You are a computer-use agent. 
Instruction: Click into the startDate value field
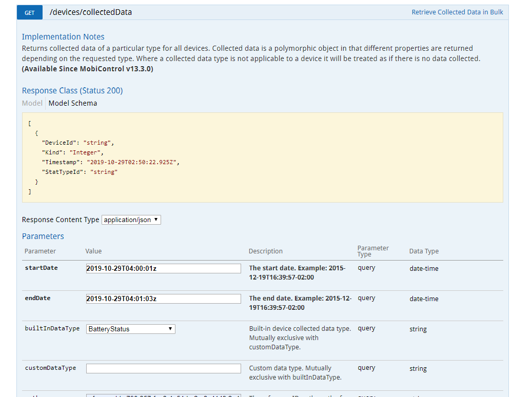163,268
